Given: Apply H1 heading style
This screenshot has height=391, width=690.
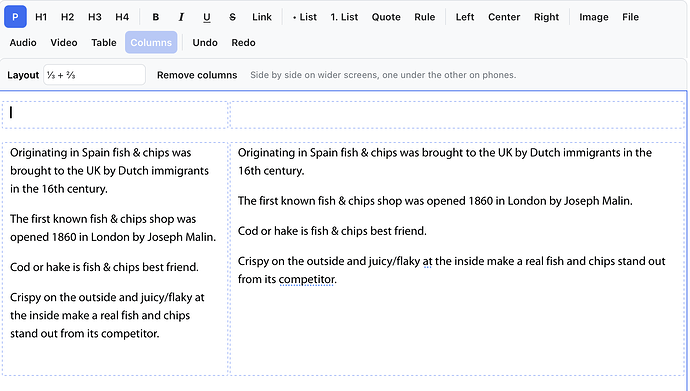Looking at the screenshot, I should coord(41,17).
